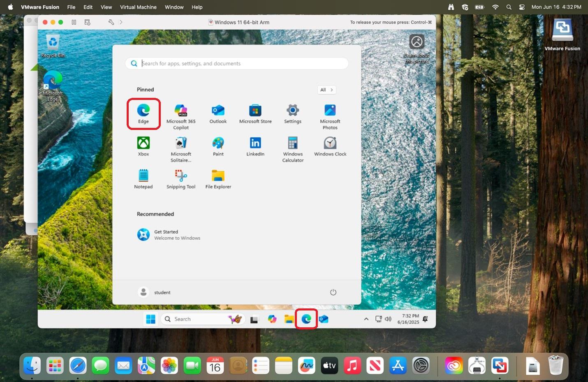Image resolution: width=588 pixels, height=382 pixels.
Task: Click the Windows clock and date
Action: coord(408,319)
